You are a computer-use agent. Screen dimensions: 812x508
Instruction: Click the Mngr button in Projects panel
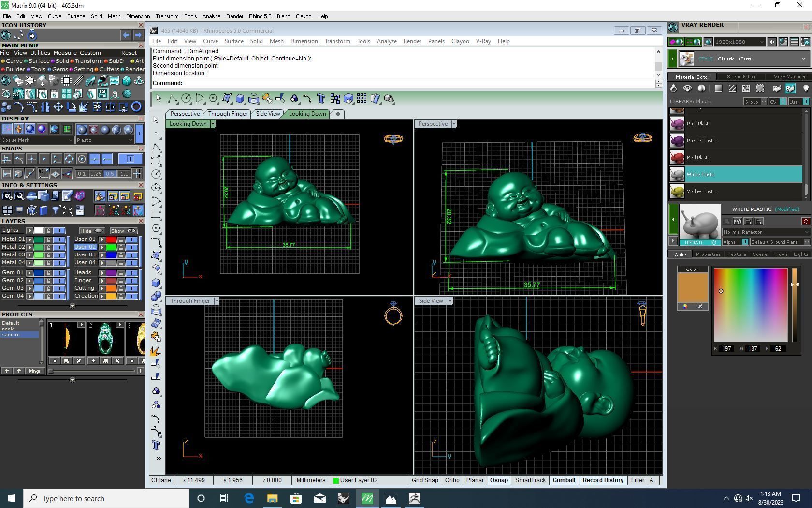pyautogui.click(x=35, y=371)
